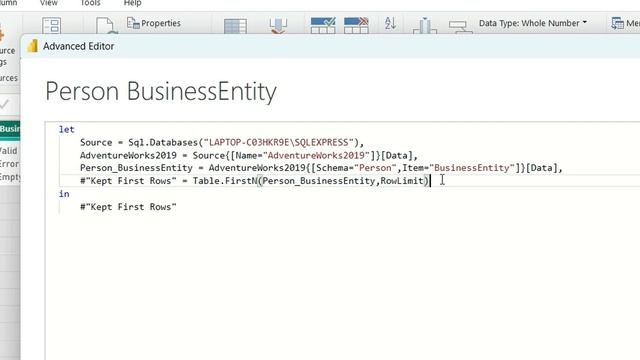Open the Help ribbon tab

(x=132, y=3)
